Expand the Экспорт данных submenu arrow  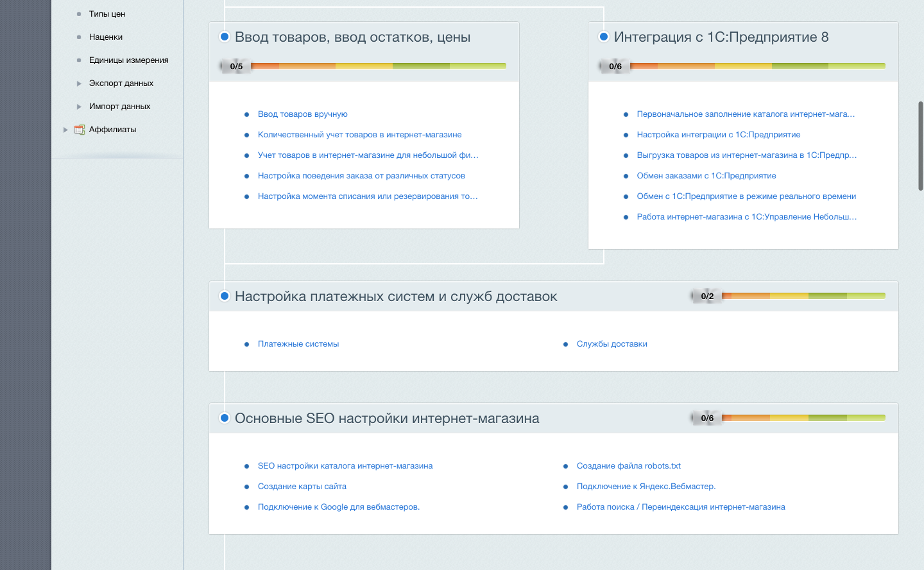click(79, 83)
